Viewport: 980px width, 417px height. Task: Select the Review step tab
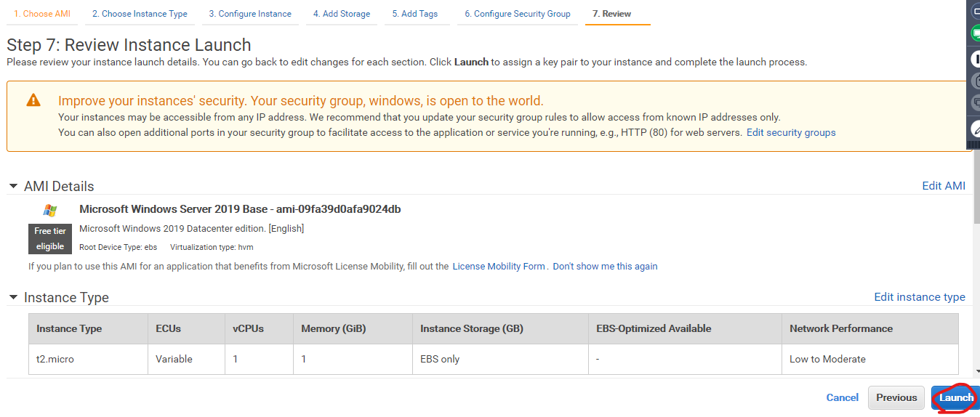[x=612, y=14]
